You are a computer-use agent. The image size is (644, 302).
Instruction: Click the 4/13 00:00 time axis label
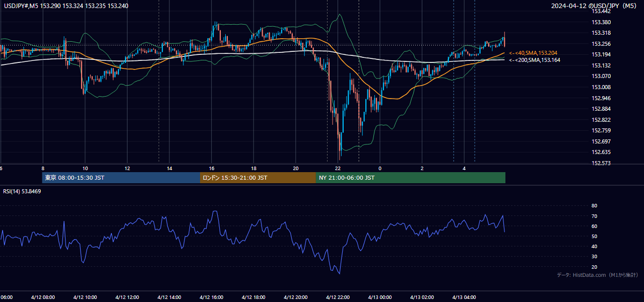click(380, 297)
